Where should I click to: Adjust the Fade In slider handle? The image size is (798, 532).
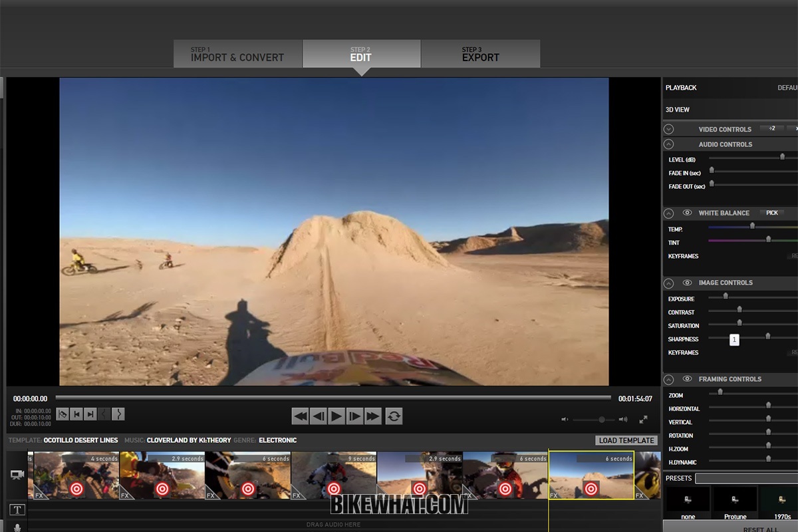[711, 170]
